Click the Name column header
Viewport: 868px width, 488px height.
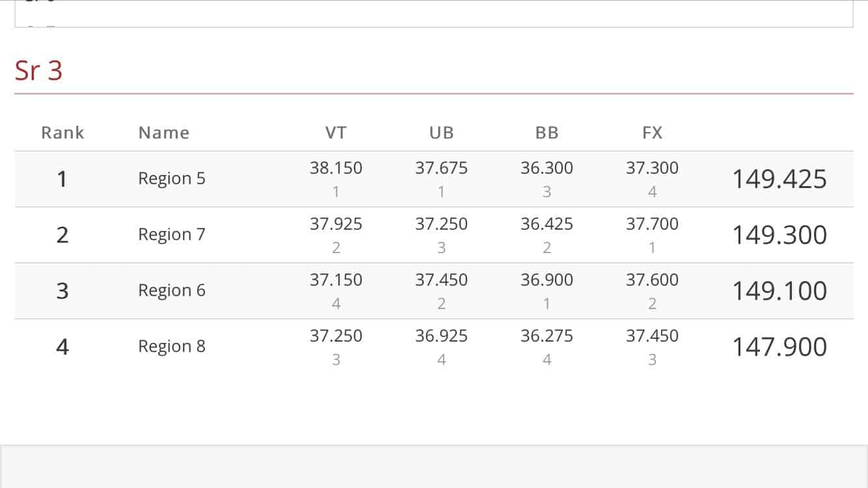click(164, 133)
